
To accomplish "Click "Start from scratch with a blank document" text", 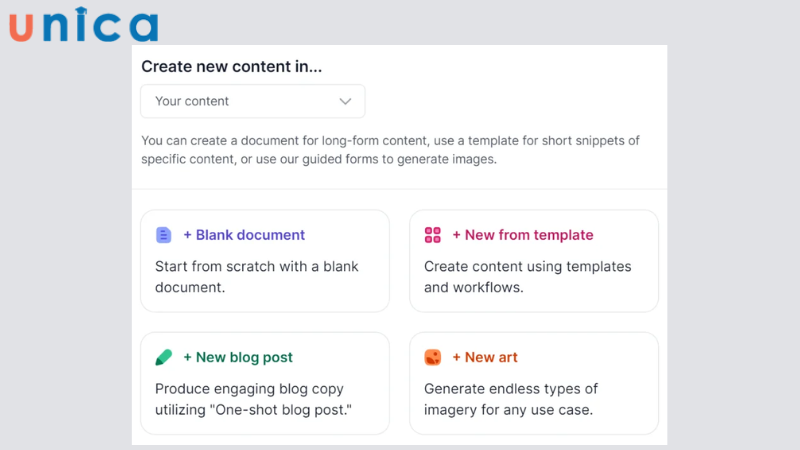I will (x=257, y=277).
